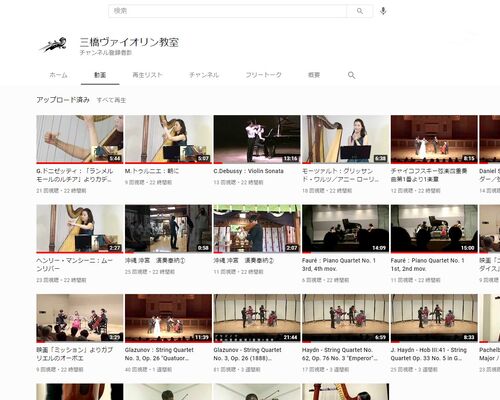Screen dimensions: 500x400
Task: Click title J. Haydn Hob III:41 String Quartet
Action: (429, 354)
